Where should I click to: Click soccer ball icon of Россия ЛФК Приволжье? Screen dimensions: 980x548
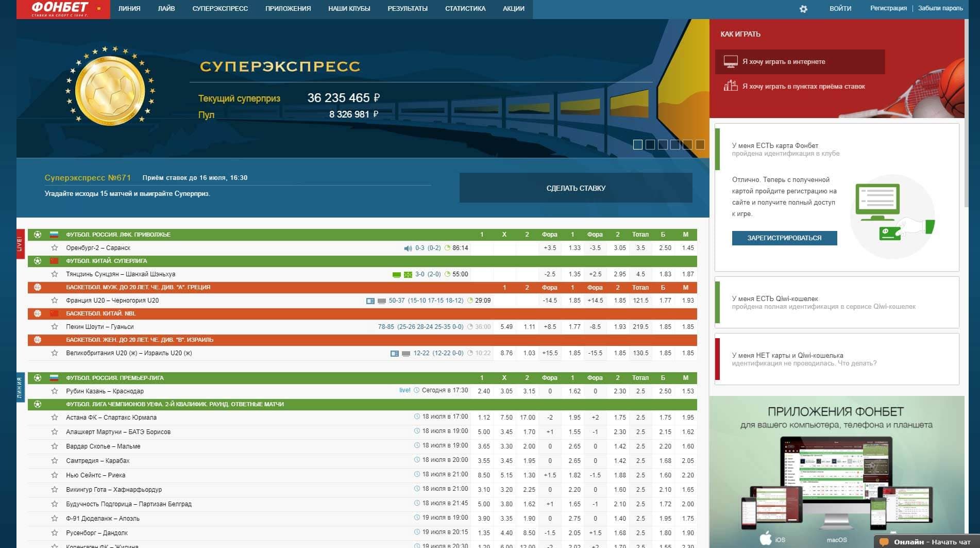(38, 235)
